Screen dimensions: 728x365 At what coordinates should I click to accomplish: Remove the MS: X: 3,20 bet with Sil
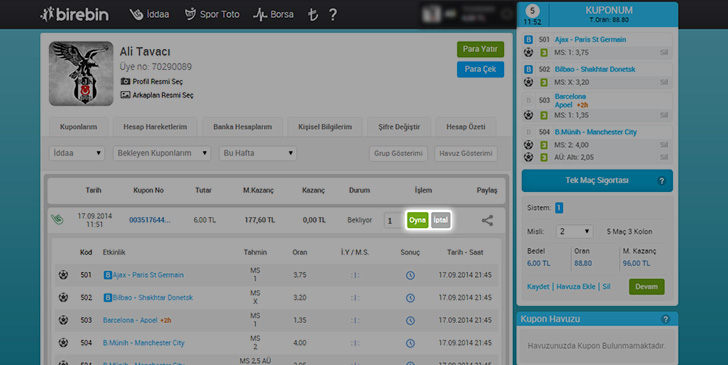(x=664, y=82)
